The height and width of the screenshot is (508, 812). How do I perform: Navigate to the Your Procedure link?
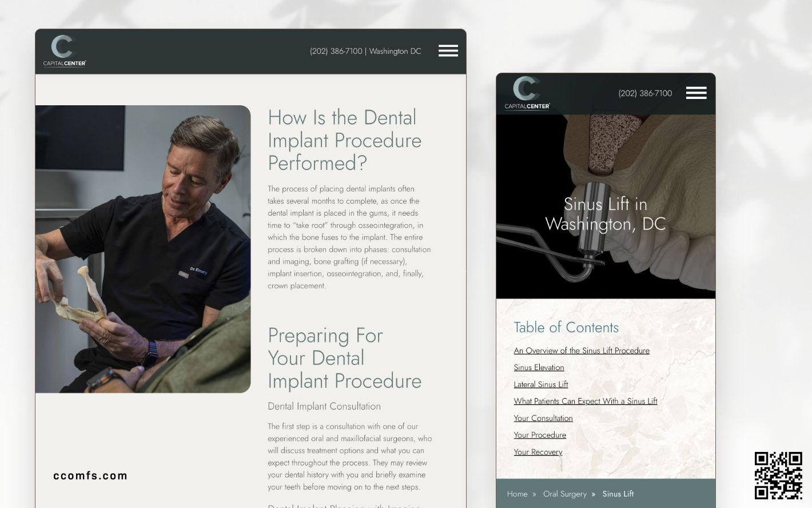539,435
